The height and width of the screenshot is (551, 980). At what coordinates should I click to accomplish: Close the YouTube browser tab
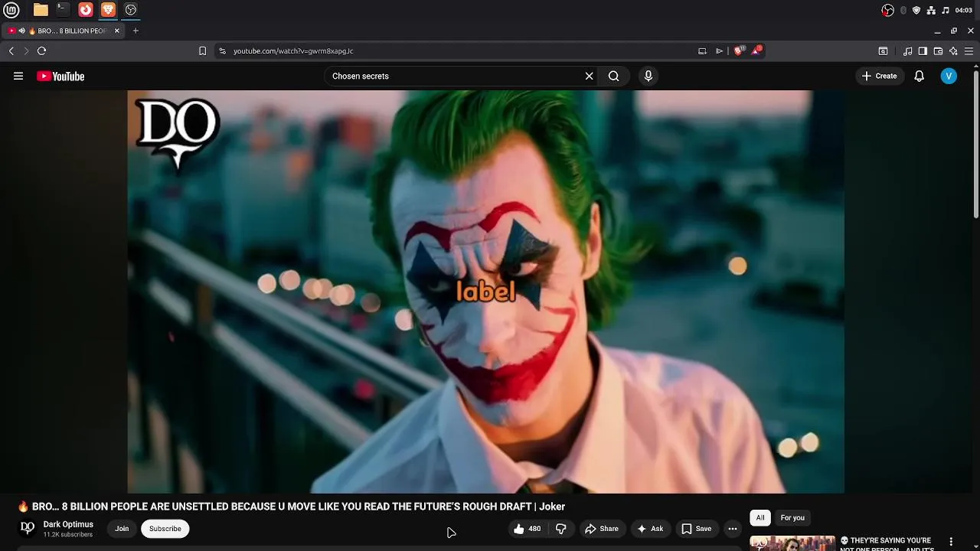(117, 31)
